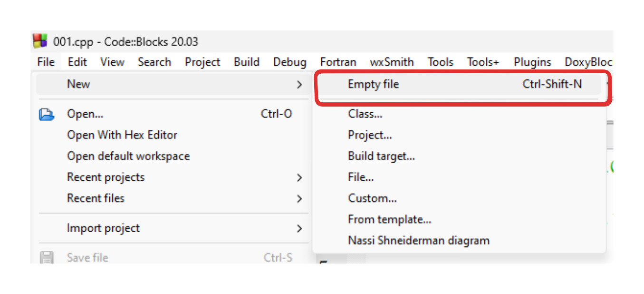Click Open With Hex Editor

(x=122, y=135)
